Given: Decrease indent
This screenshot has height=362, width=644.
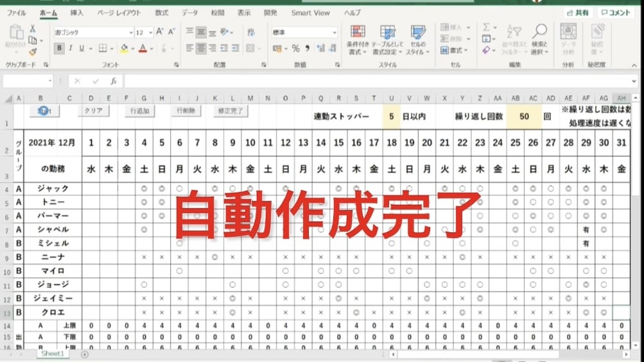Looking at the screenshot, I should (224, 48).
